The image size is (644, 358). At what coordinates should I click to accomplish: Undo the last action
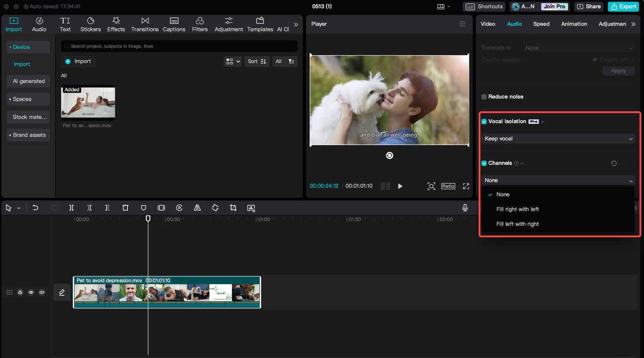(x=35, y=208)
